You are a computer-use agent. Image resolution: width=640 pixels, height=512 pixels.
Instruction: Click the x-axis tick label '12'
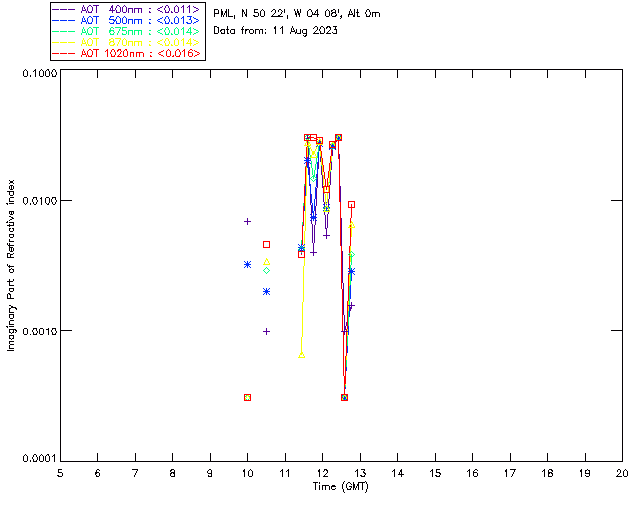(322, 473)
